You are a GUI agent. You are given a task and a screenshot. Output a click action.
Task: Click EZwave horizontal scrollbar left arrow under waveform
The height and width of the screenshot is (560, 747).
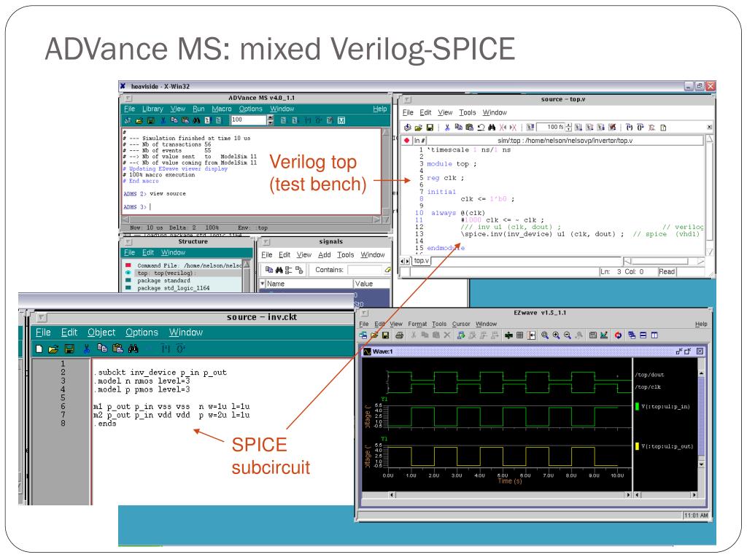(x=392, y=495)
